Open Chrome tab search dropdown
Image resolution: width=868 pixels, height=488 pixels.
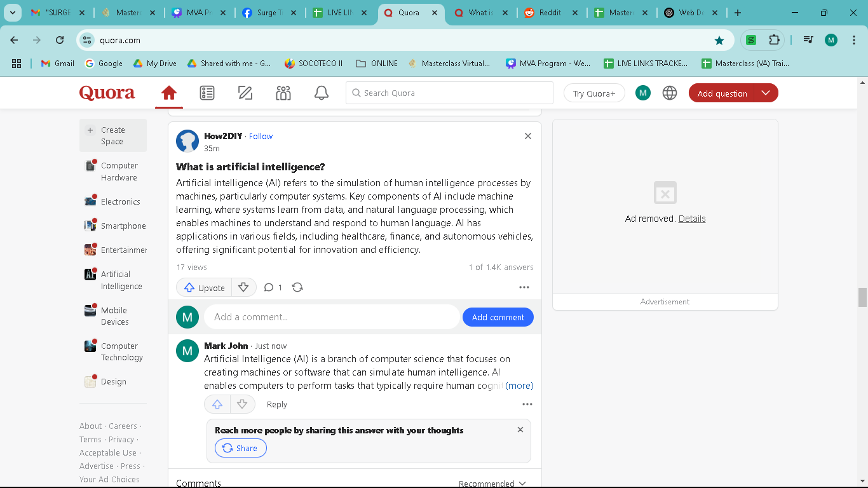click(x=13, y=13)
